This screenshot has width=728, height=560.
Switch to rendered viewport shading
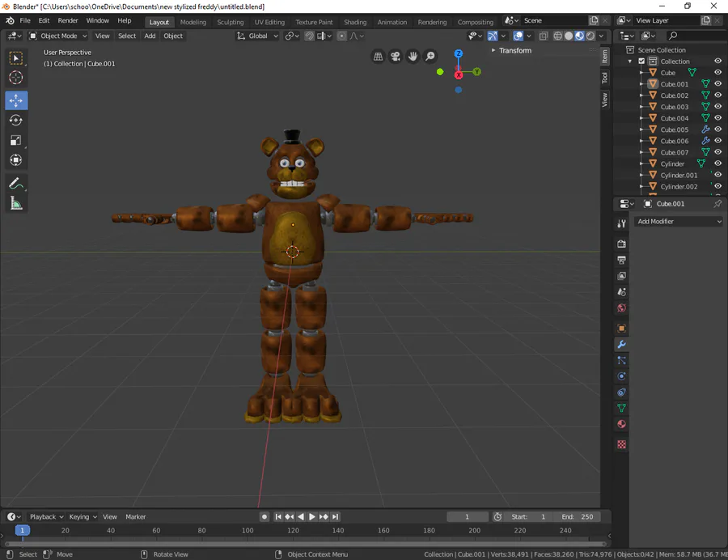[590, 36]
